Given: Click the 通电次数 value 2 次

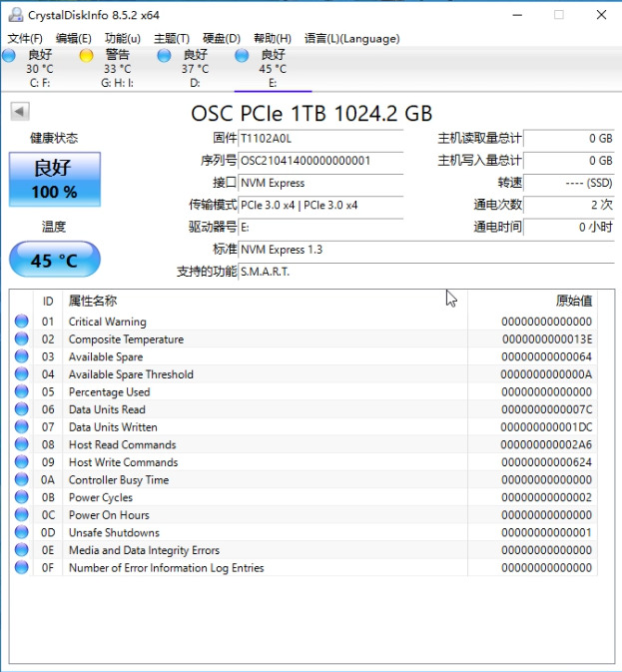Looking at the screenshot, I should (x=569, y=205).
